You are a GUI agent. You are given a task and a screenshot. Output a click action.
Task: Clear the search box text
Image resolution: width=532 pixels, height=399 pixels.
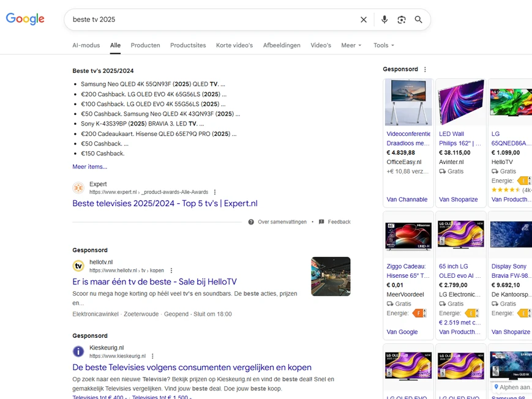tap(364, 20)
